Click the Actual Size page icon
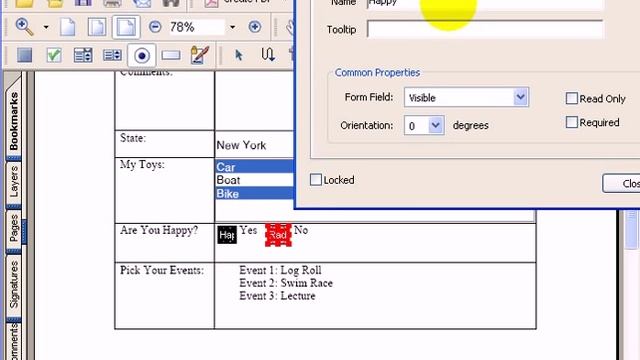This screenshot has height=360, width=640. 67,27
